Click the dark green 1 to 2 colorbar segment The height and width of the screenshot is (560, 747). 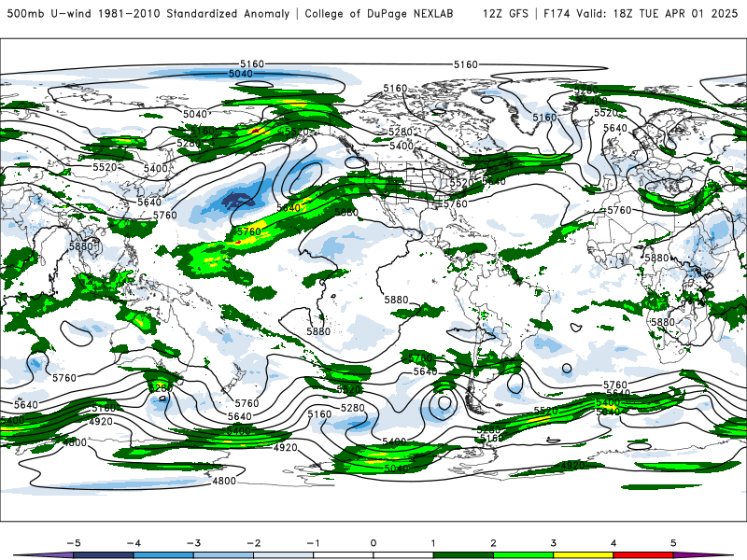(463, 555)
